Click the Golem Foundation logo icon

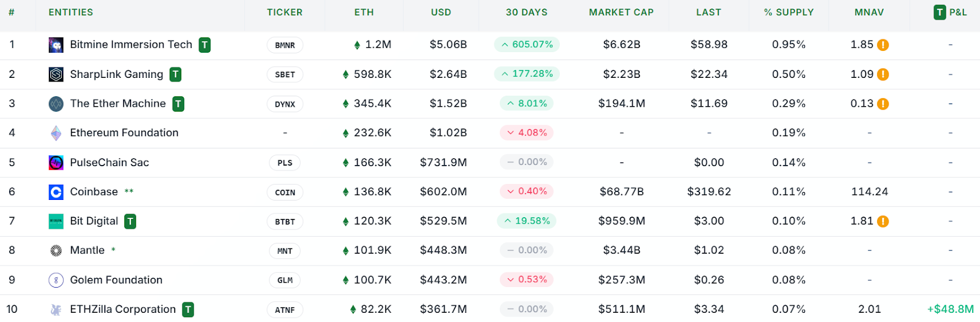56,280
